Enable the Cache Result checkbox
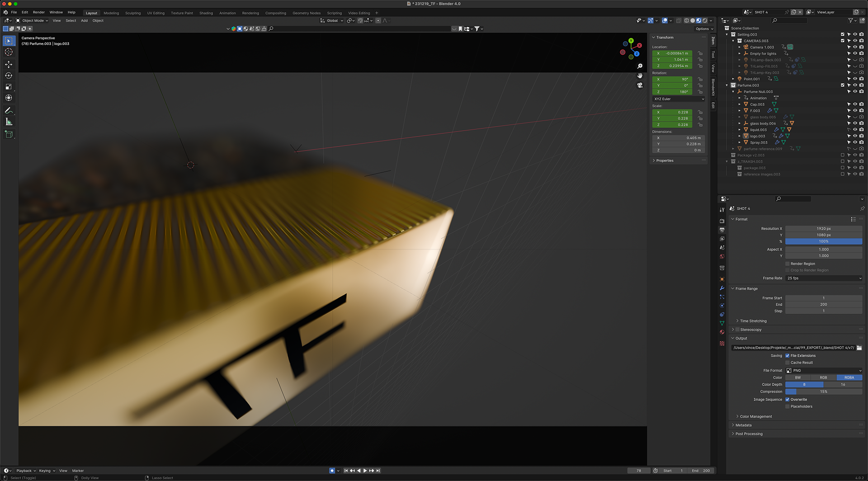 787,363
